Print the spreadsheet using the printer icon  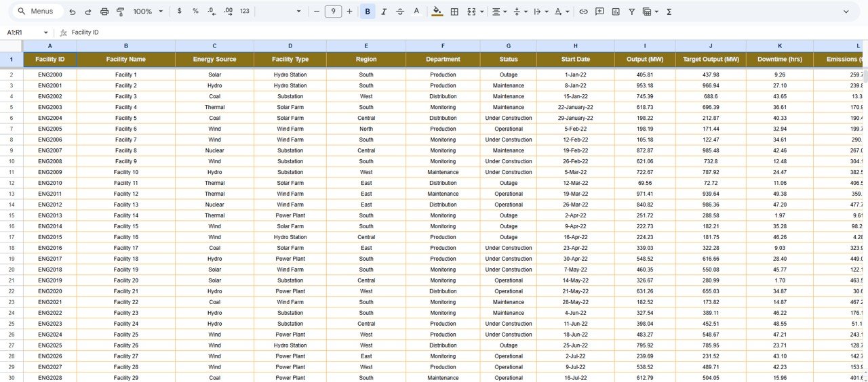(104, 12)
